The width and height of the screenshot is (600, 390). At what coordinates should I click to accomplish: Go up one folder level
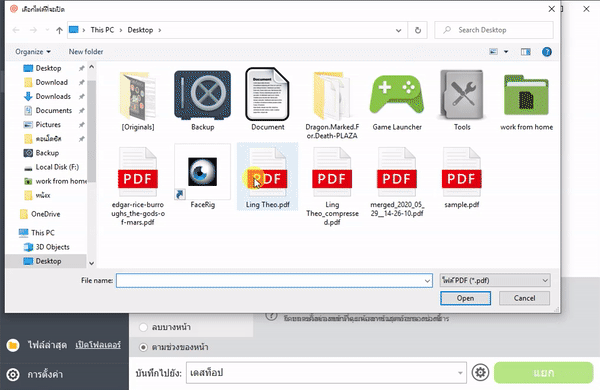[59, 30]
